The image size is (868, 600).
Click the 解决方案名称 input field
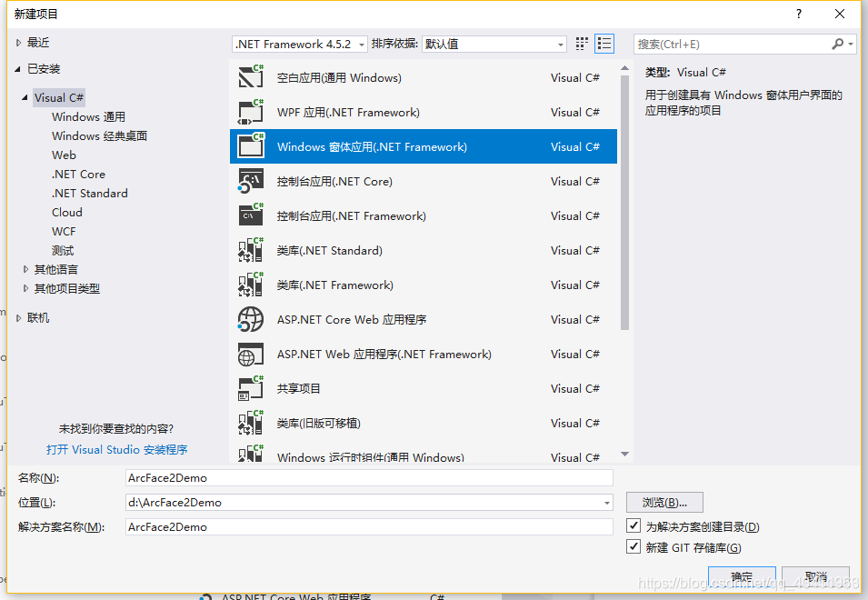369,527
